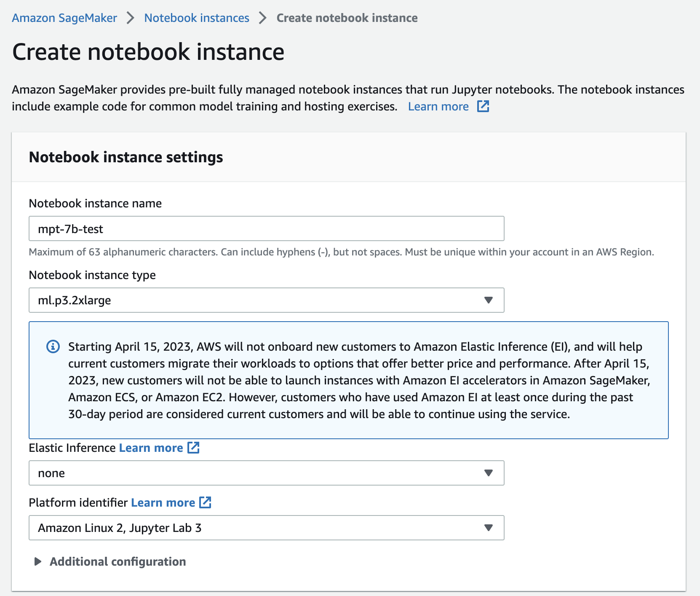This screenshot has height=596, width=700.
Task: Click the disclosure triangle beside Additional configuration
Action: [x=37, y=561]
